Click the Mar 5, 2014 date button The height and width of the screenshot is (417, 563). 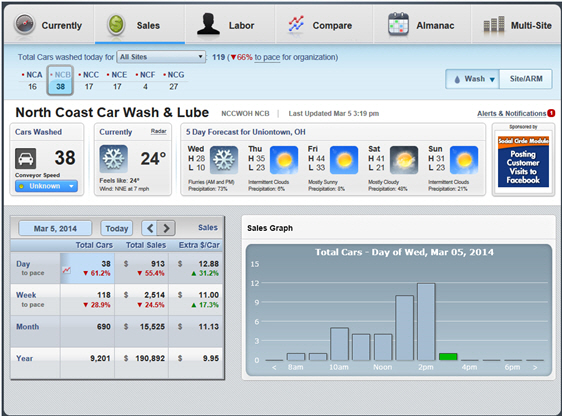click(55, 228)
